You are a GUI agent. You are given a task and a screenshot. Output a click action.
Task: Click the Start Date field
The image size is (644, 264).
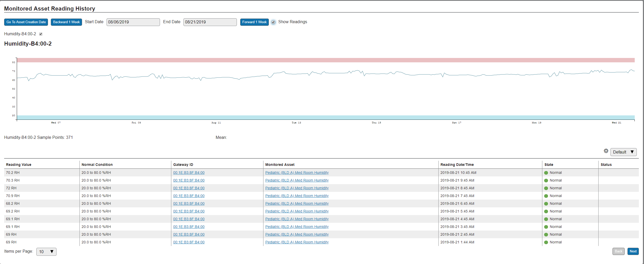(133, 22)
